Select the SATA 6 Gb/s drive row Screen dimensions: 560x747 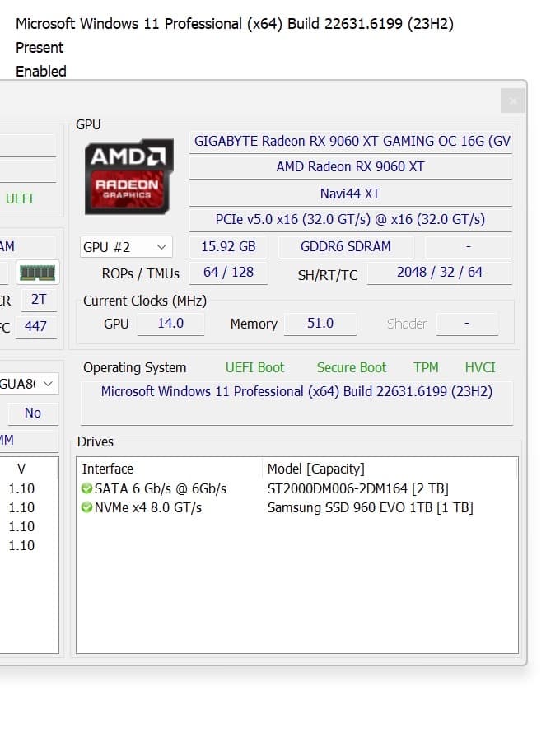click(x=296, y=488)
